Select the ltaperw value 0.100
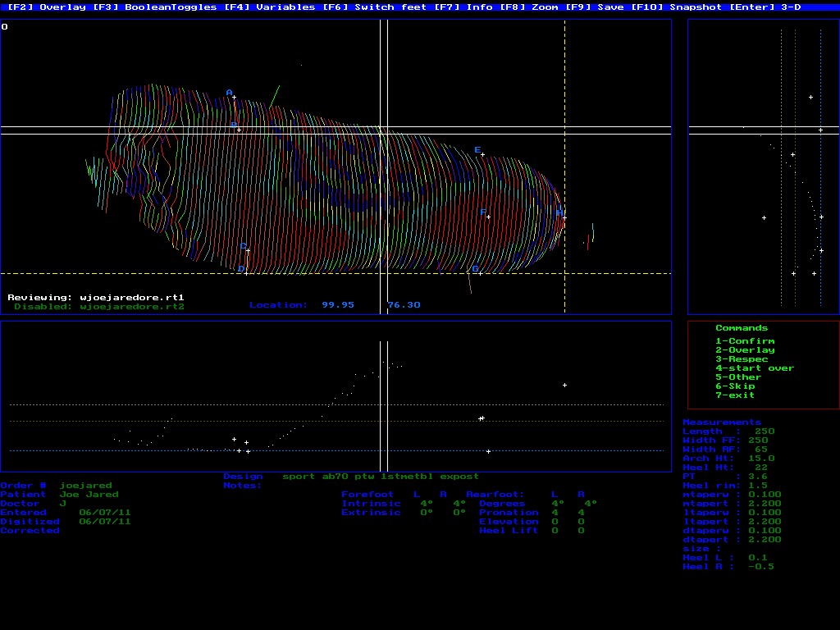 click(765, 513)
